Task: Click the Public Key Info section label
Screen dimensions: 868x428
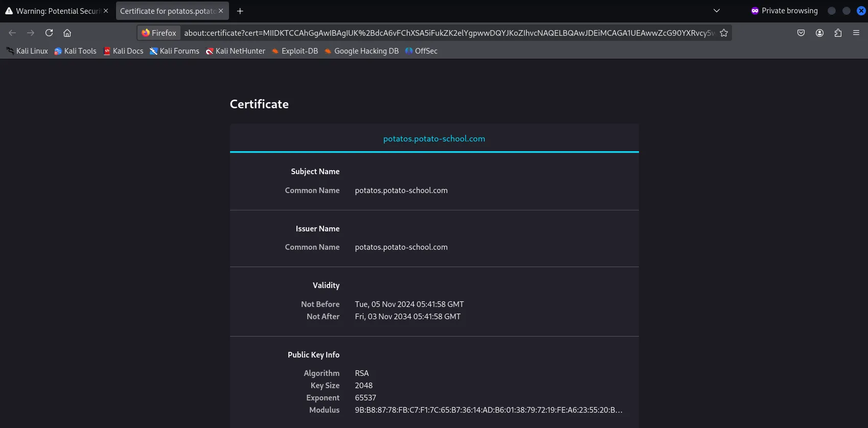Action: tap(313, 355)
